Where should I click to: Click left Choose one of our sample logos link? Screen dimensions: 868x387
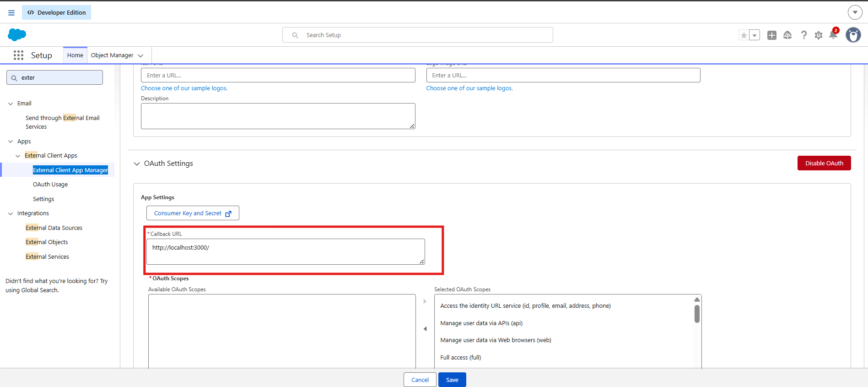coord(184,88)
